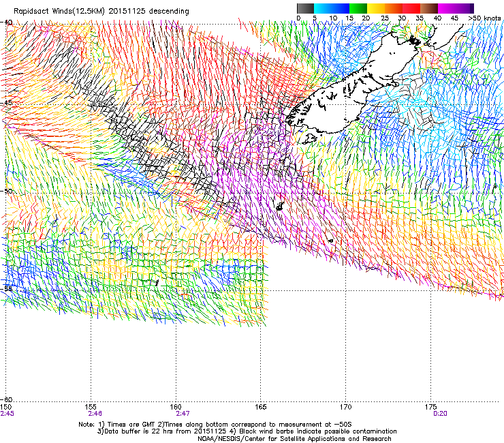
Task: Select the orange 25-30 knots legend segment
Action: [x=394, y=8]
